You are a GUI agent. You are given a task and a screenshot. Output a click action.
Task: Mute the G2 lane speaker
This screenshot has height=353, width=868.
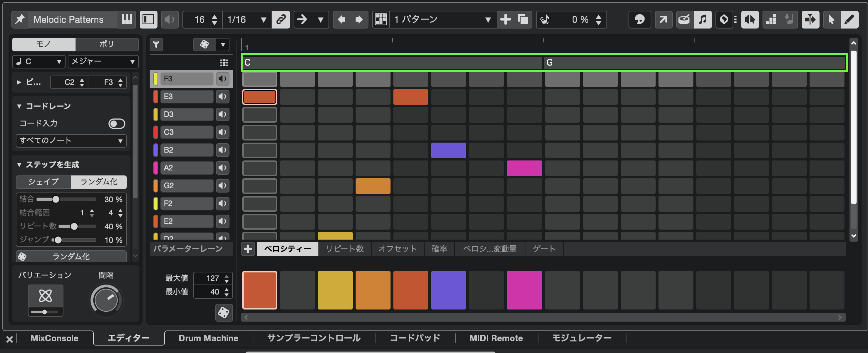tap(223, 186)
